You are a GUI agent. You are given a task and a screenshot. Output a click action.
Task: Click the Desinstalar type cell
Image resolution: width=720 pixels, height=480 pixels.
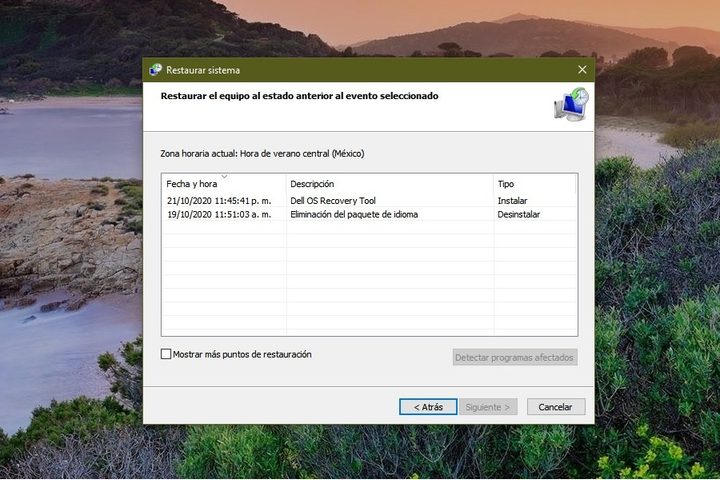point(519,214)
